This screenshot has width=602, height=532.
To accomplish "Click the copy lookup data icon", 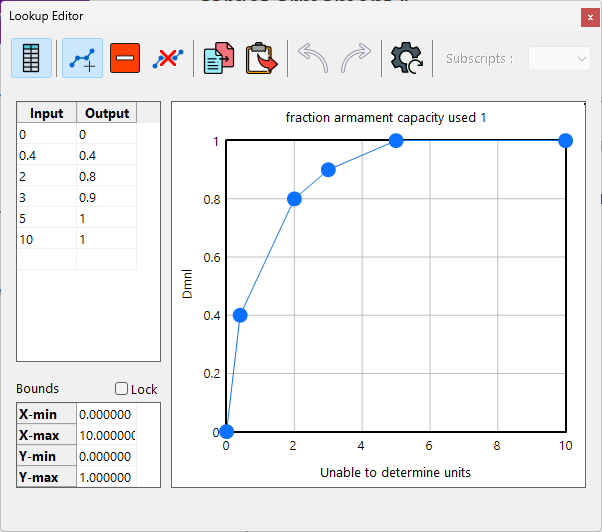I will (218, 59).
